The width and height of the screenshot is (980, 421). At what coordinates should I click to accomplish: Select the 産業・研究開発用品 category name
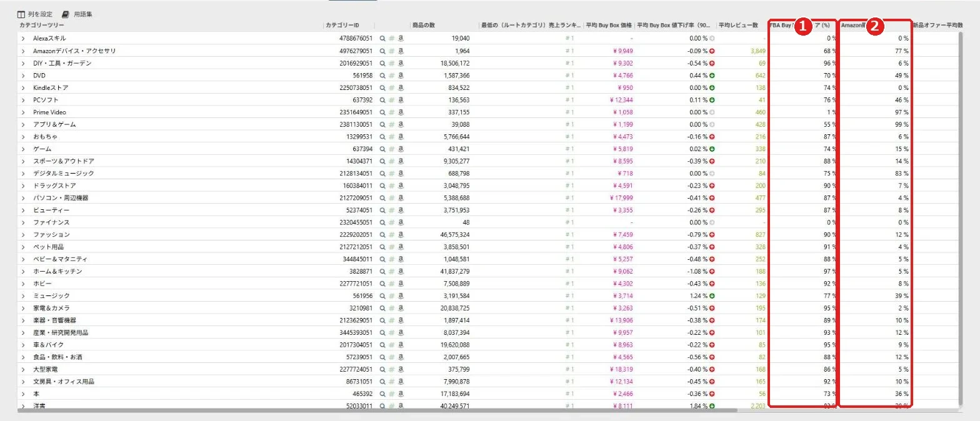pyautogui.click(x=61, y=333)
